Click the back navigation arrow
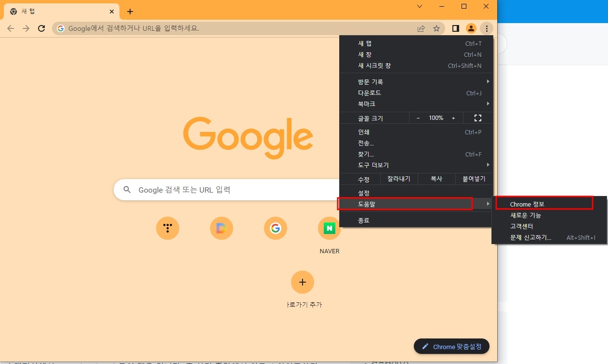 pyautogui.click(x=11, y=28)
